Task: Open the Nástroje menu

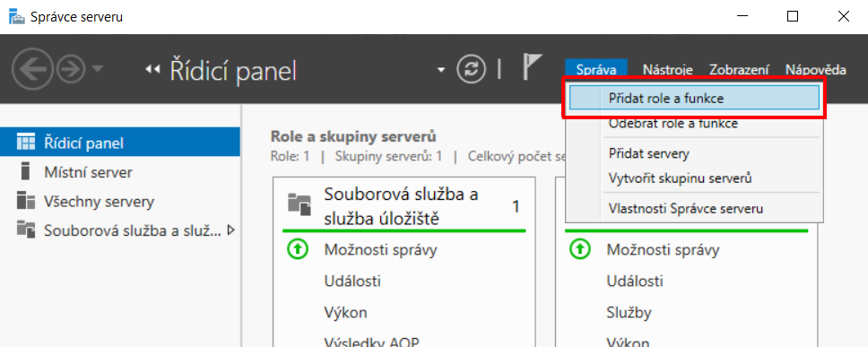Action: (668, 70)
